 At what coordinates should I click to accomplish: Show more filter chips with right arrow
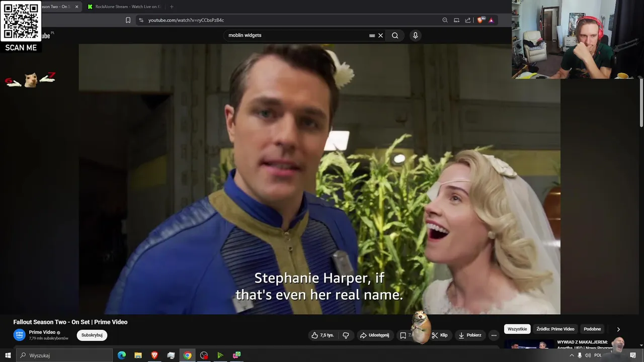(x=618, y=329)
